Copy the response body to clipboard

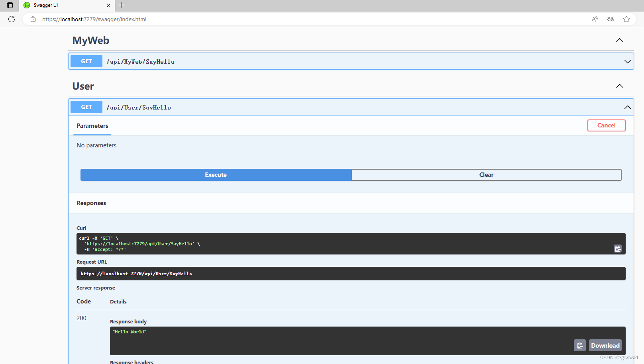580,345
